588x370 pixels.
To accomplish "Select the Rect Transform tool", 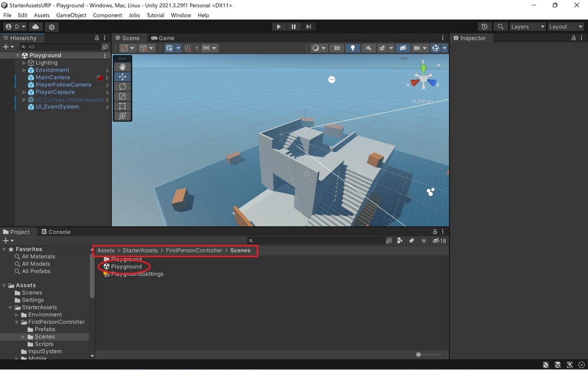I will coord(122,106).
